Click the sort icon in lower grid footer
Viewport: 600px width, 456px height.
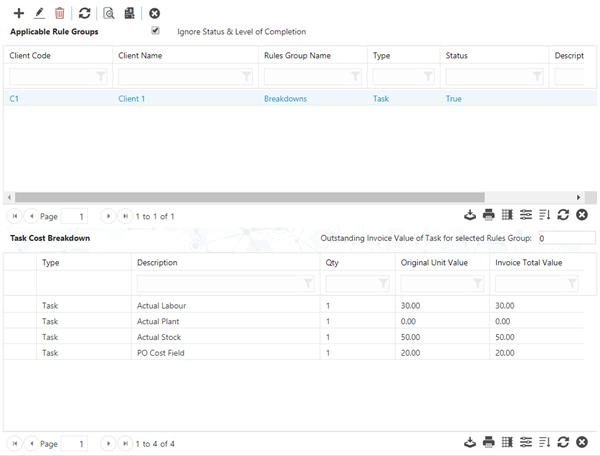click(x=545, y=442)
